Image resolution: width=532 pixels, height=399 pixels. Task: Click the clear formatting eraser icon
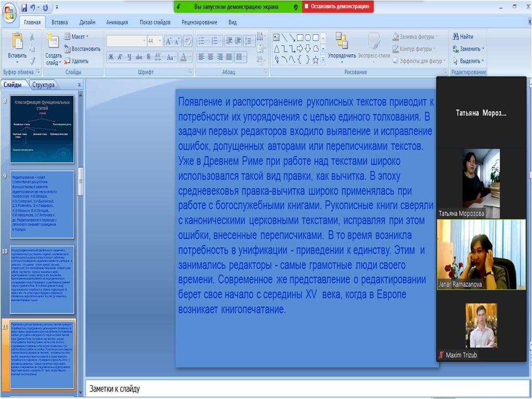[x=187, y=41]
